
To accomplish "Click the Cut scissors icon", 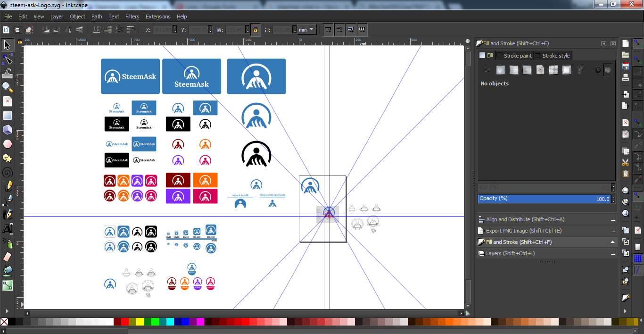I will tap(626, 162).
